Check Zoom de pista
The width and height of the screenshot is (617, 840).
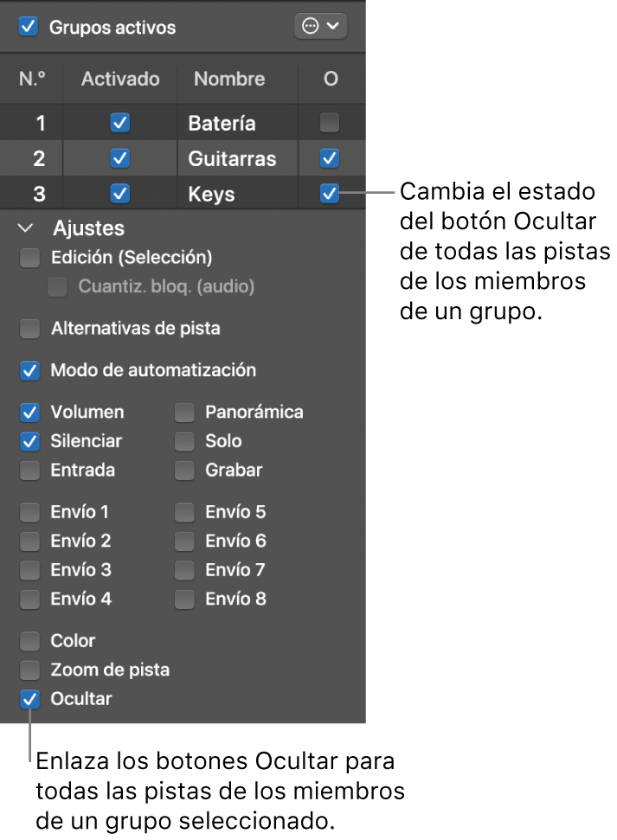click(x=29, y=670)
